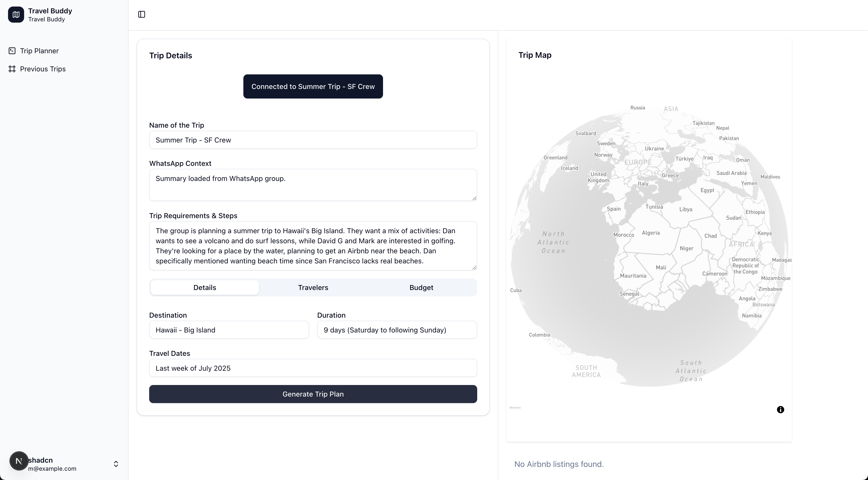Click Connected to Summer Trip button

pyautogui.click(x=313, y=87)
